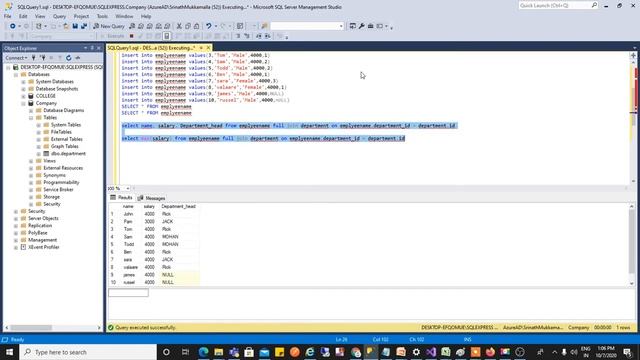Click the salary column header in results

(x=149, y=207)
